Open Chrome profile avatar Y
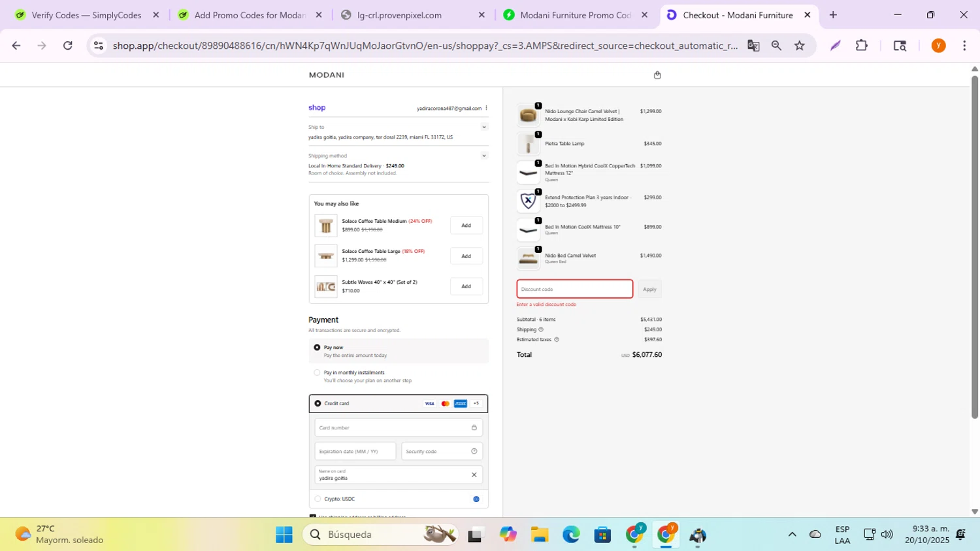980x551 pixels. (x=939, y=46)
